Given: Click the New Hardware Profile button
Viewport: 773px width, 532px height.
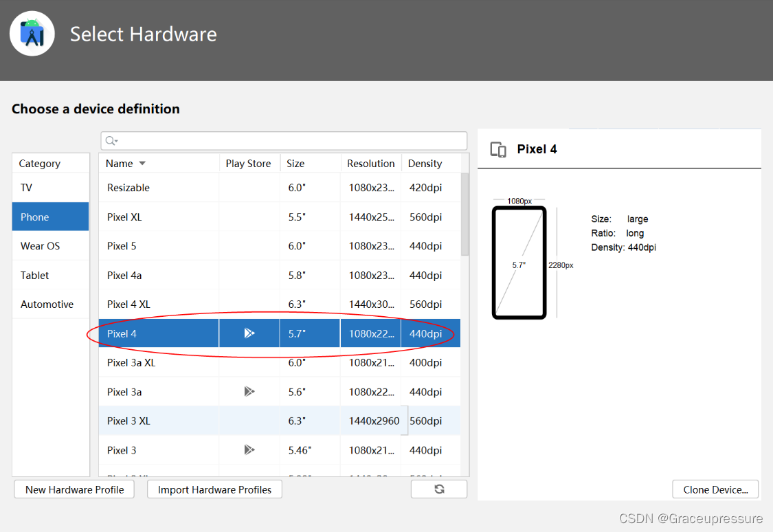Looking at the screenshot, I should pyautogui.click(x=74, y=489).
